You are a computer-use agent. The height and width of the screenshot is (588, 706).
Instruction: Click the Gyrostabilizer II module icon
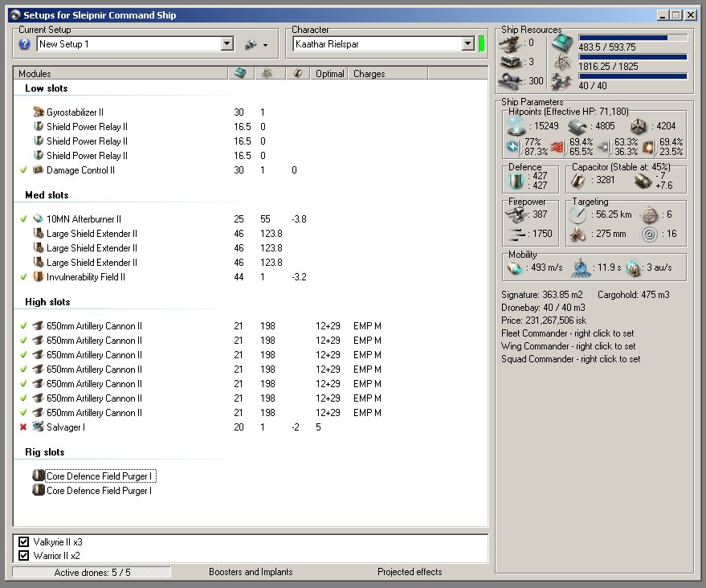click(38, 112)
